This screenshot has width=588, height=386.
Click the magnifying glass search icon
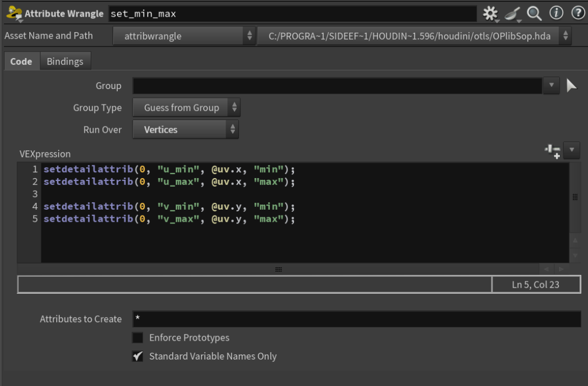click(x=534, y=13)
